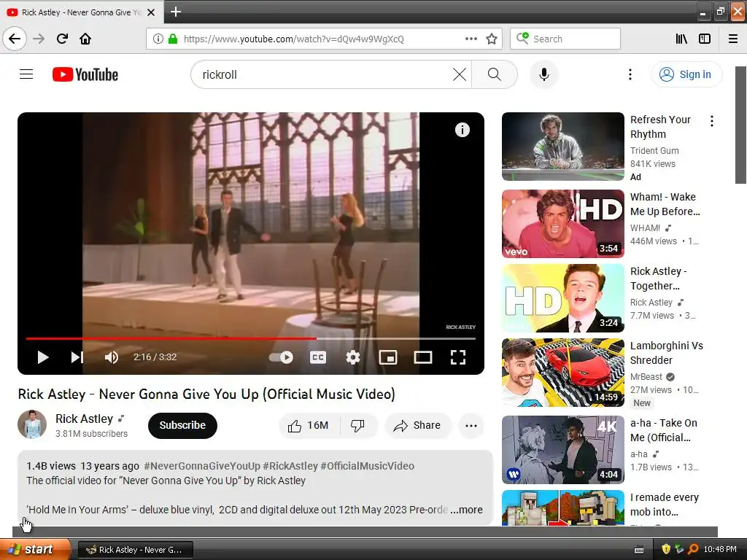Click the YouTube URL in address bar

(x=293, y=39)
